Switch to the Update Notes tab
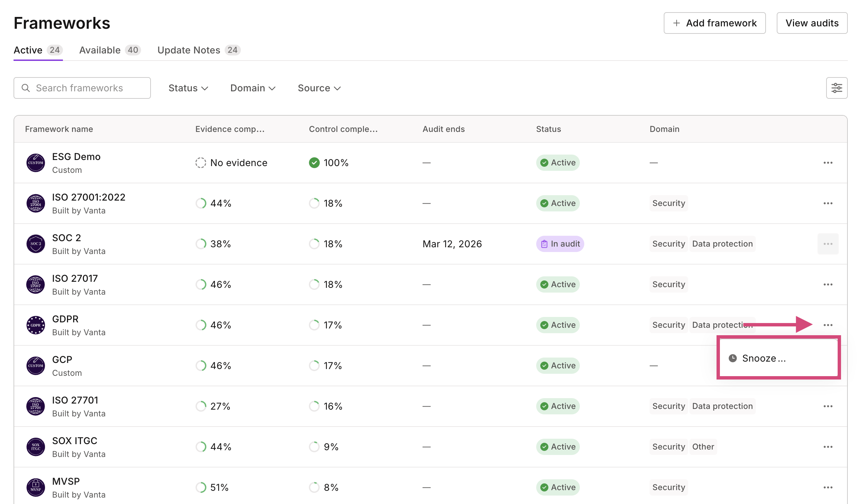 (199, 50)
